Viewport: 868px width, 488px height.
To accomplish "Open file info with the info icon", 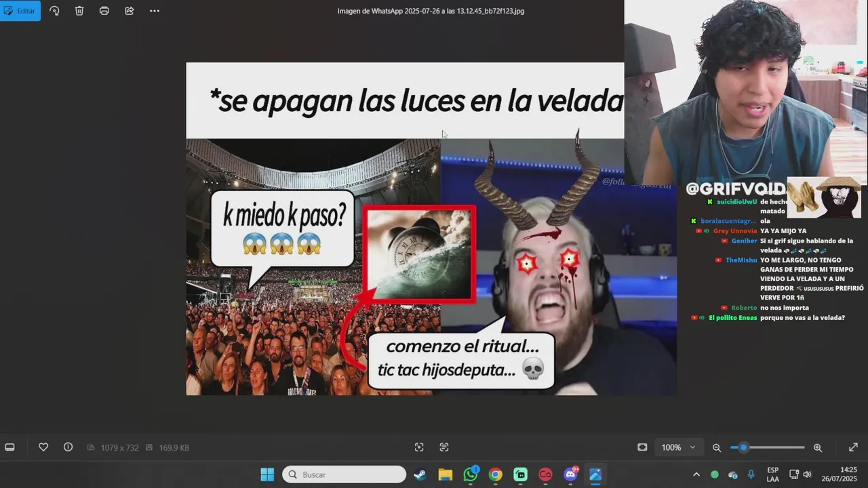I will click(x=68, y=447).
